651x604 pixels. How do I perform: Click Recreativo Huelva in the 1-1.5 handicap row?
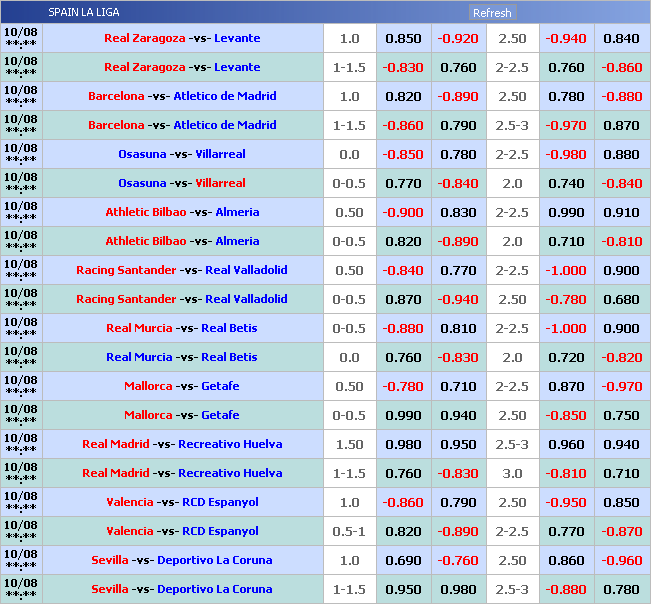coord(230,473)
